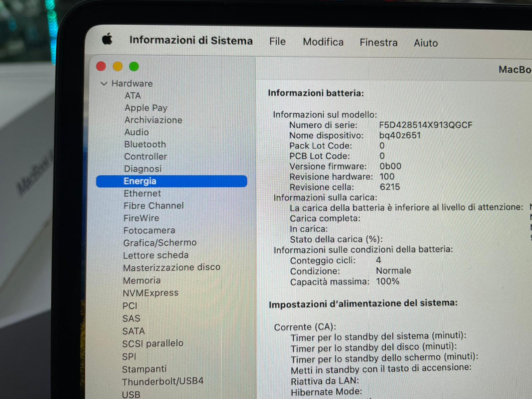Image resolution: width=532 pixels, height=399 pixels.
Task: Close window with the red button
Action: (101, 66)
